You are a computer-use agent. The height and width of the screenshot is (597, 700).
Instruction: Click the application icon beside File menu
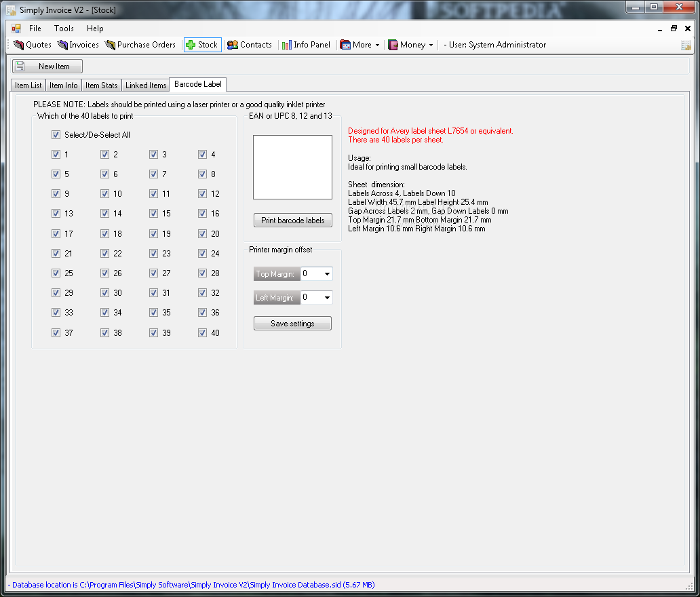(x=16, y=28)
